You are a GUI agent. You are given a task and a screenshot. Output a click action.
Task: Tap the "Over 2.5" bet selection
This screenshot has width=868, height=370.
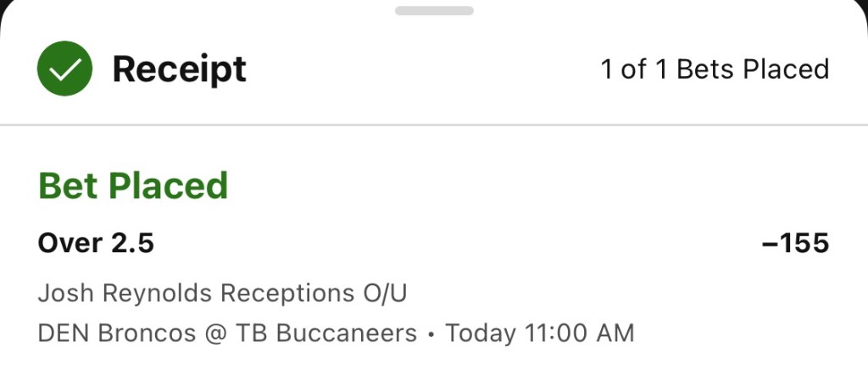tap(96, 244)
